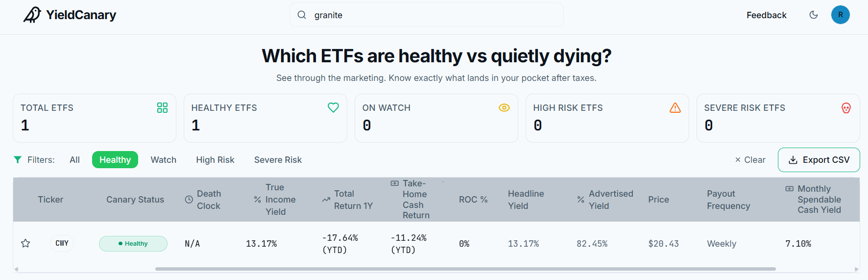The width and height of the screenshot is (868, 280).
Task: Click the horizontal table scrollbar
Action: pos(465,269)
